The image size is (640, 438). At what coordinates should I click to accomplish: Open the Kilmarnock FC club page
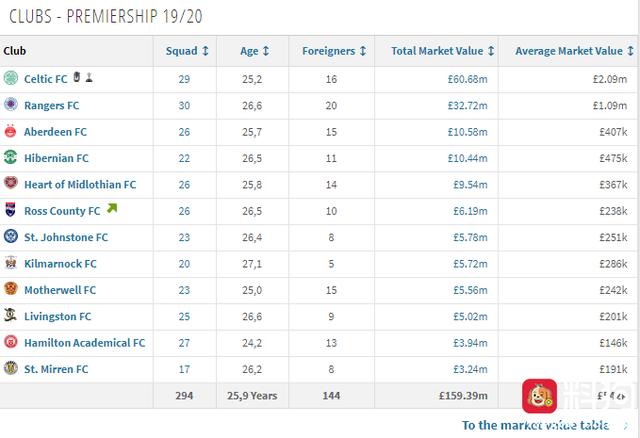coord(60,264)
